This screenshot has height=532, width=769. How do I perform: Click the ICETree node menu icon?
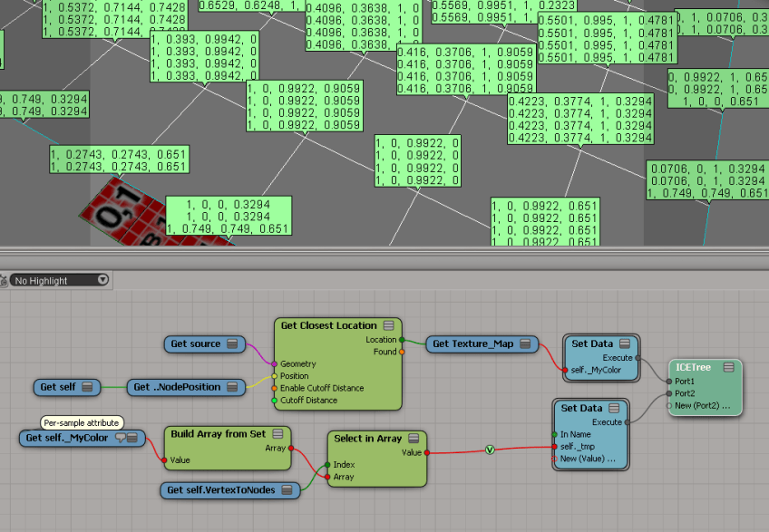coord(729,367)
